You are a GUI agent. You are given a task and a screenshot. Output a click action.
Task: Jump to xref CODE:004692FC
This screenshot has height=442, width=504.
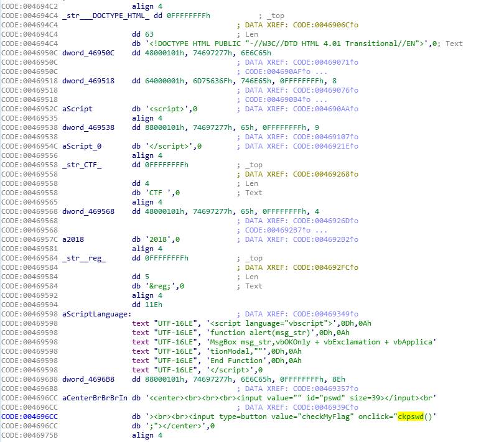tap(325, 267)
